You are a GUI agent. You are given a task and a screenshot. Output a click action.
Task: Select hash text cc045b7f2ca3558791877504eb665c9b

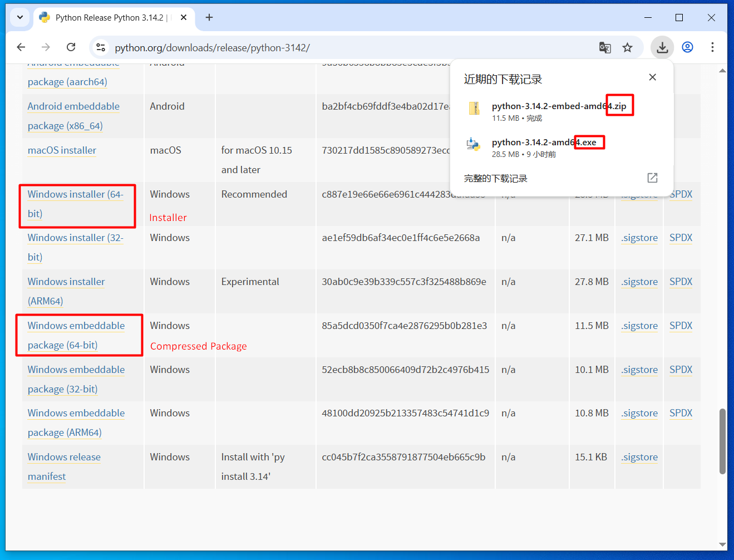403,457
